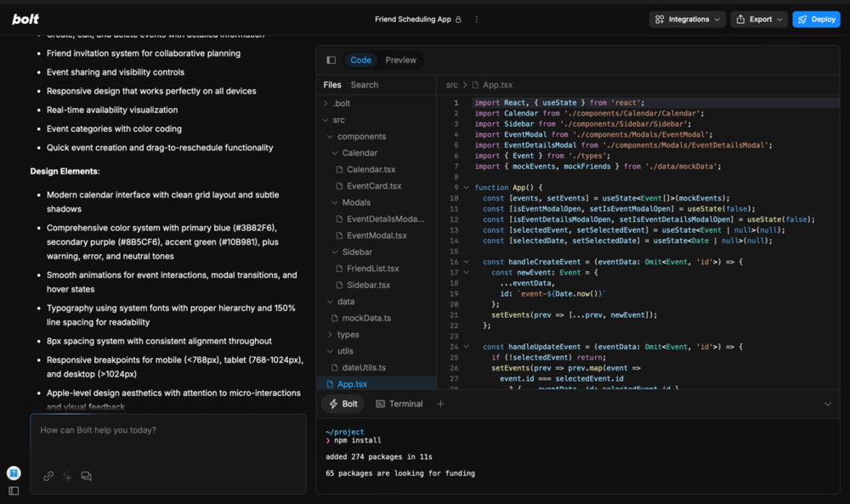Image resolution: width=850 pixels, height=504 pixels.
Task: Toggle the left sidebar icon at bottom-left corner
Action: pyautogui.click(x=14, y=490)
